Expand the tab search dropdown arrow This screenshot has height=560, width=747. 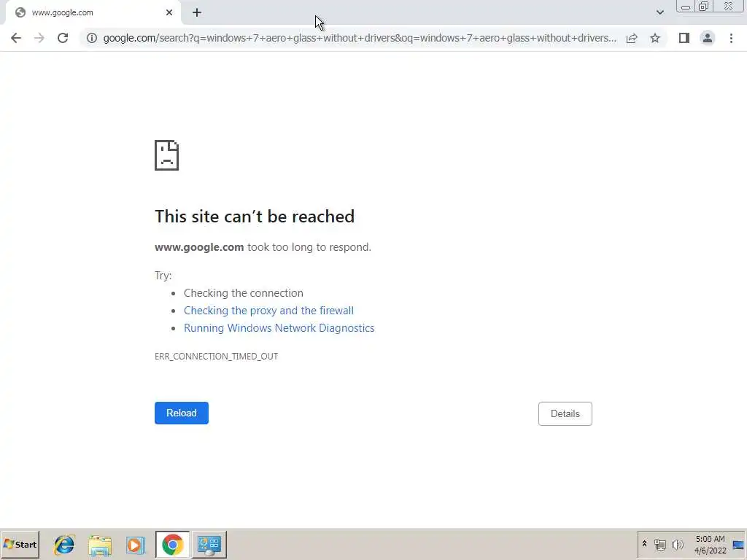pos(659,13)
